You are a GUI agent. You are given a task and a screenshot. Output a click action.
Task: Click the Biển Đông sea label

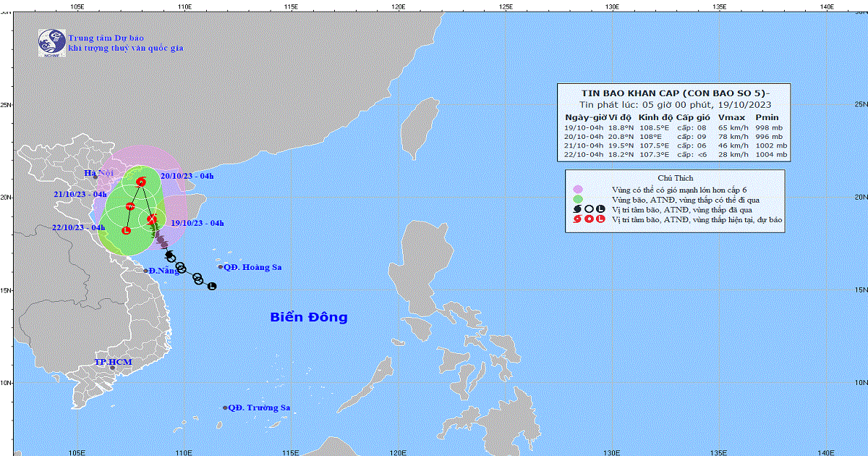click(x=309, y=317)
